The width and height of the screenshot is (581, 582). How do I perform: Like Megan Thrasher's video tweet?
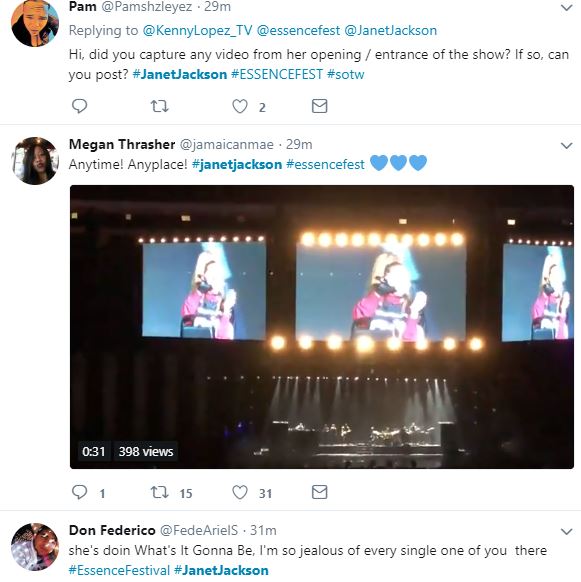point(240,493)
